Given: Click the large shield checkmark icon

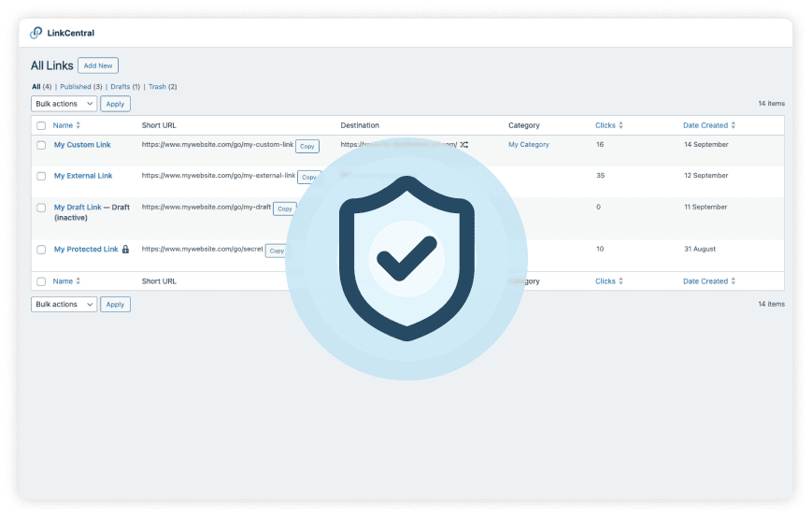Looking at the screenshot, I should [406, 259].
